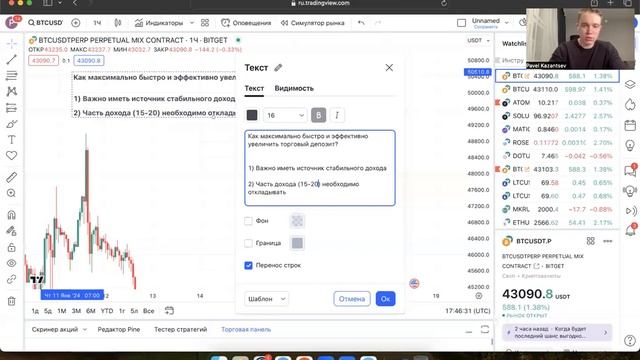Open the Фон background color swatch

click(297, 221)
